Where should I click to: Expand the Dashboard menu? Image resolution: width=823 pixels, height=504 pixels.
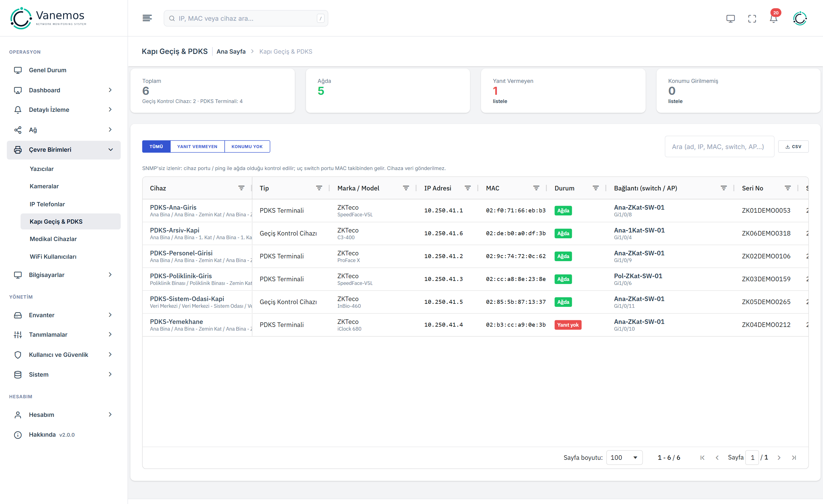click(64, 90)
